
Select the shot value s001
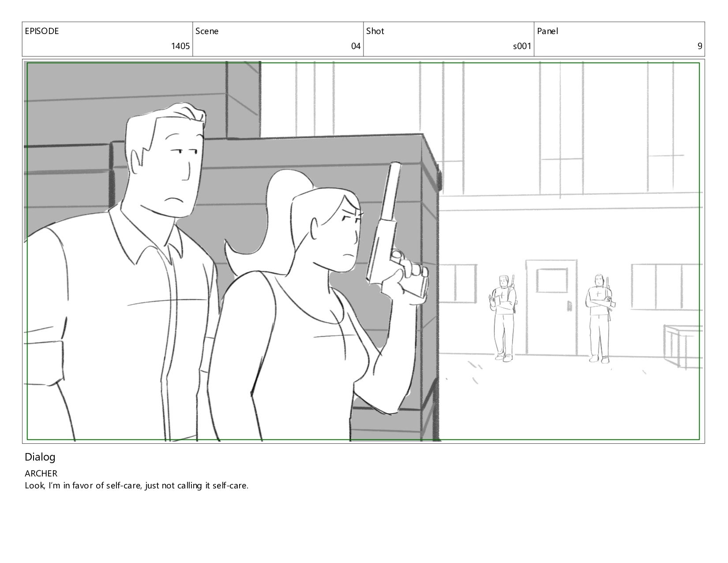point(522,46)
